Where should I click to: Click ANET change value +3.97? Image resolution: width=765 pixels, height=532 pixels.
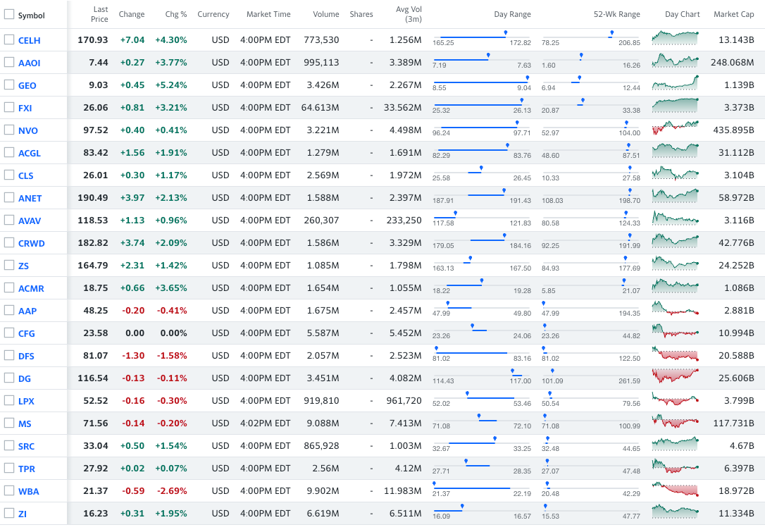tap(132, 198)
